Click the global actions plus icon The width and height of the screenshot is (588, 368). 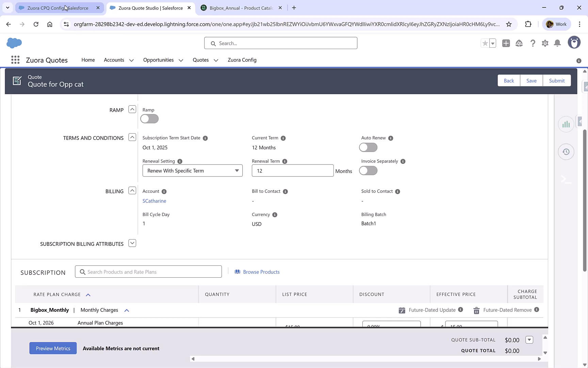coord(506,43)
